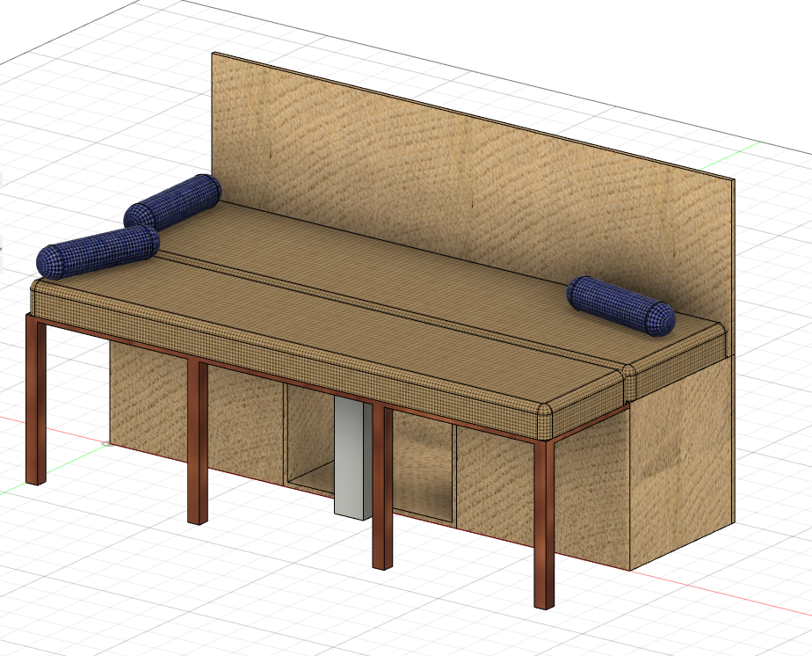The width and height of the screenshot is (812, 656).
Task: Click the cubby opening right of third leg
Action: point(422,466)
